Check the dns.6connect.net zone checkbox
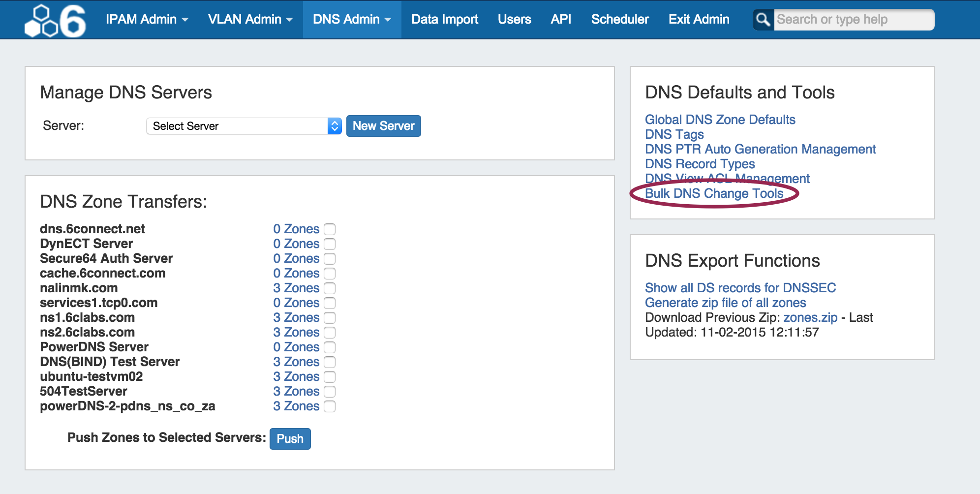The image size is (980, 494). click(x=330, y=229)
